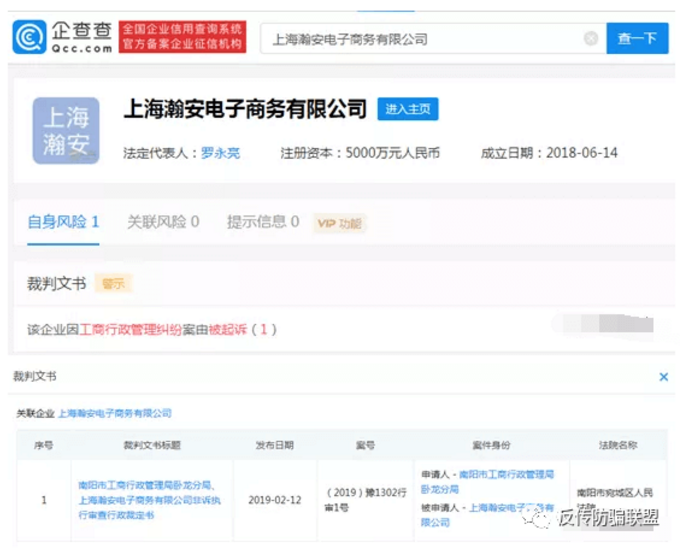Open respondent 上海瀚安电子商务有限公司 link

coord(488,515)
